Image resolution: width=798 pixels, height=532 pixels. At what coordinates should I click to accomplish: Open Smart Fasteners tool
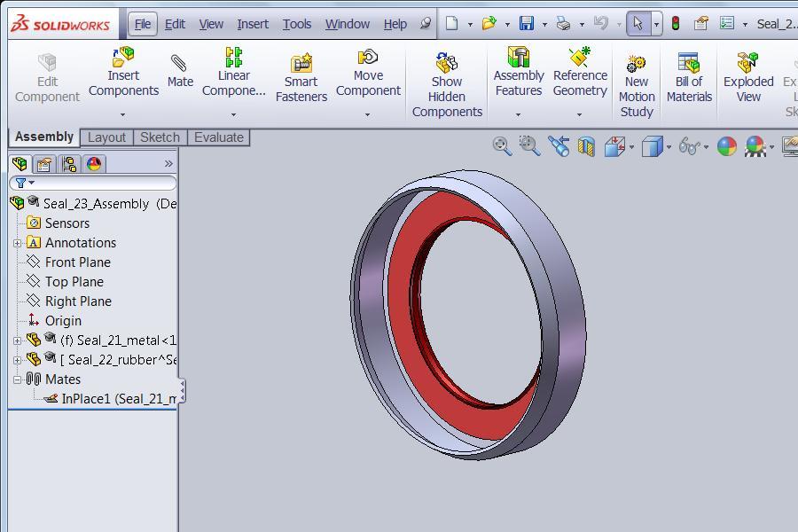click(x=301, y=76)
